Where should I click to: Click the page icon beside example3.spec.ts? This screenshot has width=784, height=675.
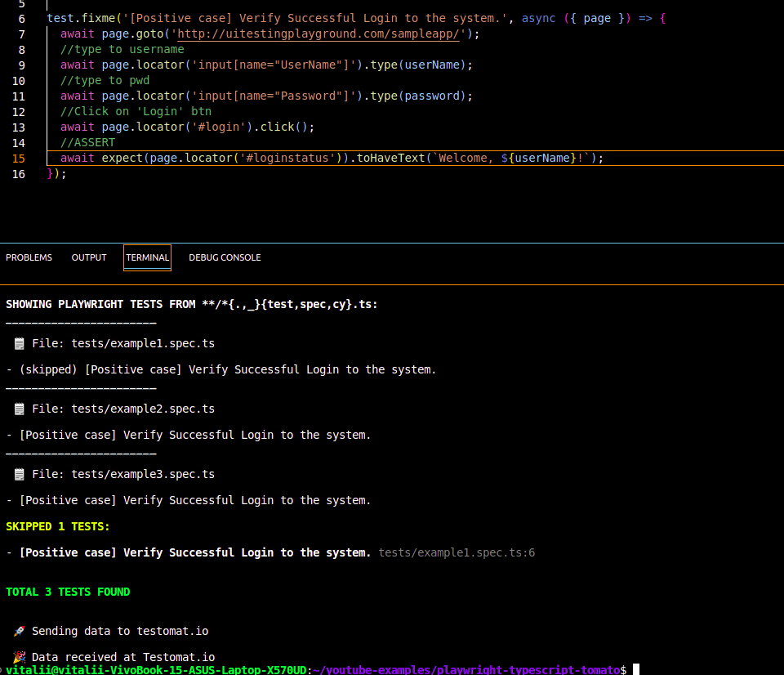(19, 474)
